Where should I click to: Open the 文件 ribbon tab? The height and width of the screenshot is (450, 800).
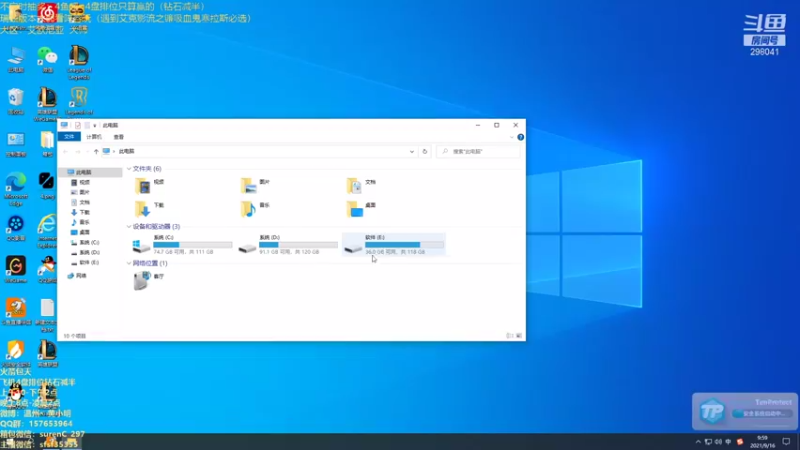(x=69, y=137)
